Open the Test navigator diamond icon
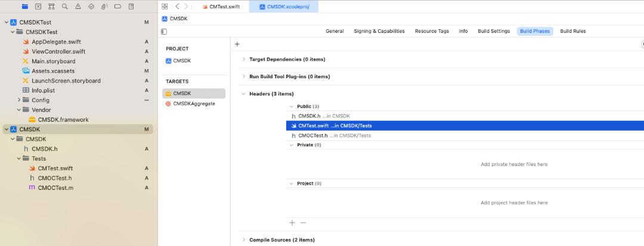 [91, 7]
